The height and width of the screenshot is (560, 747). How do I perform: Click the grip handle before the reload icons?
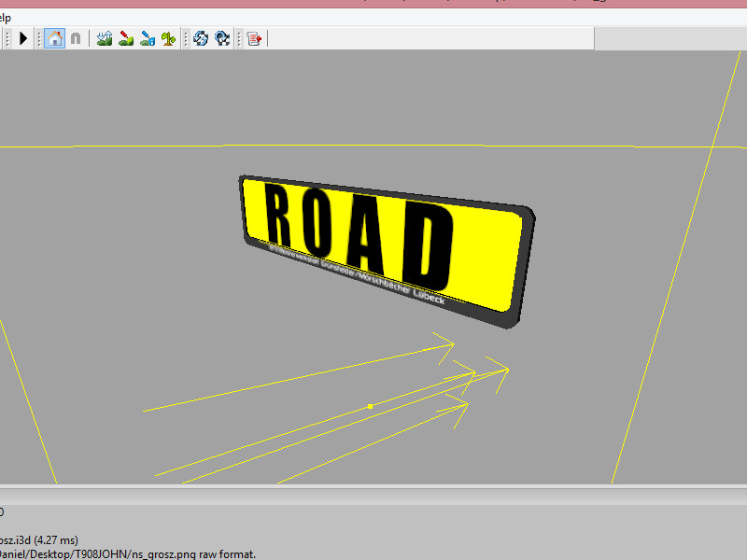(186, 38)
